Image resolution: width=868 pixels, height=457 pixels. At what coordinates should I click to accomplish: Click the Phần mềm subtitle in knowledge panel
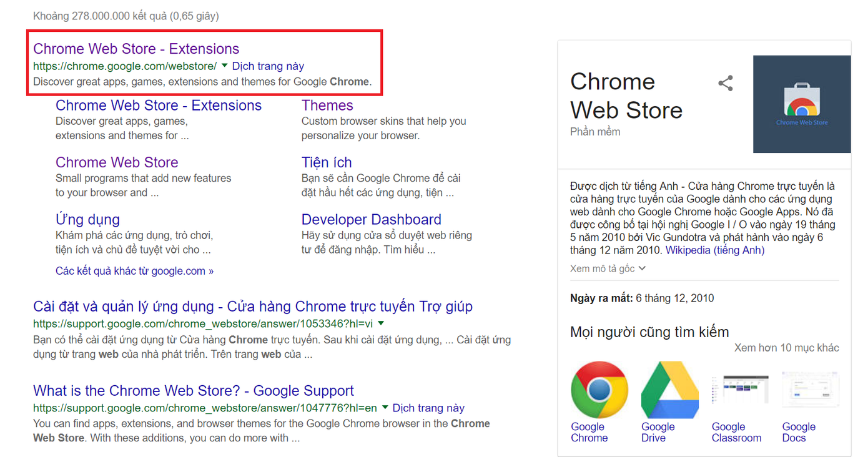pyautogui.click(x=595, y=132)
